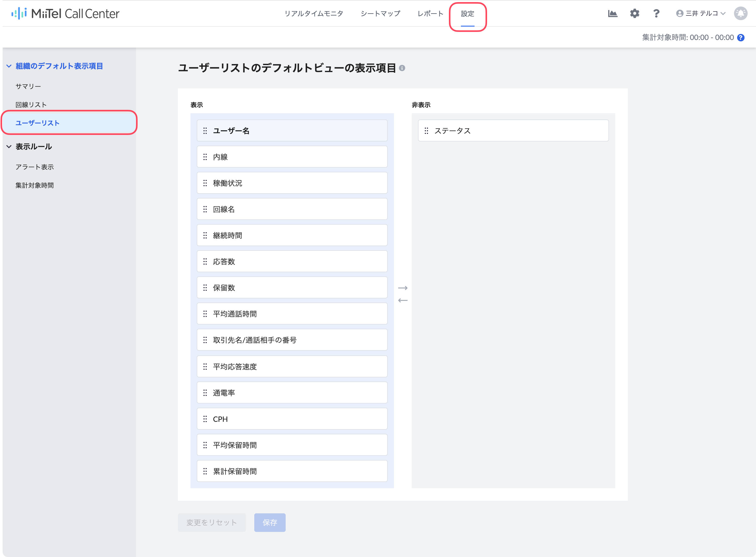Open the question mark help icon

(x=656, y=14)
